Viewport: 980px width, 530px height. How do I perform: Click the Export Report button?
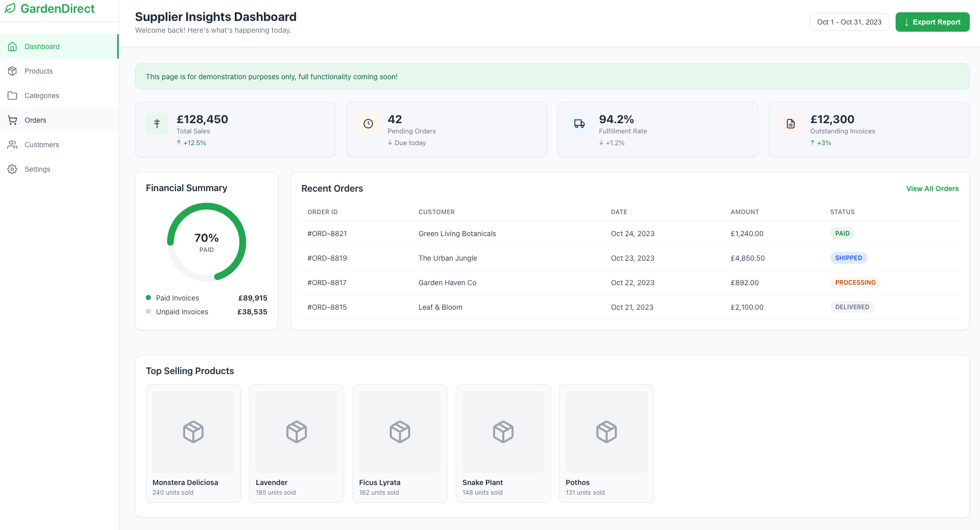[932, 22]
